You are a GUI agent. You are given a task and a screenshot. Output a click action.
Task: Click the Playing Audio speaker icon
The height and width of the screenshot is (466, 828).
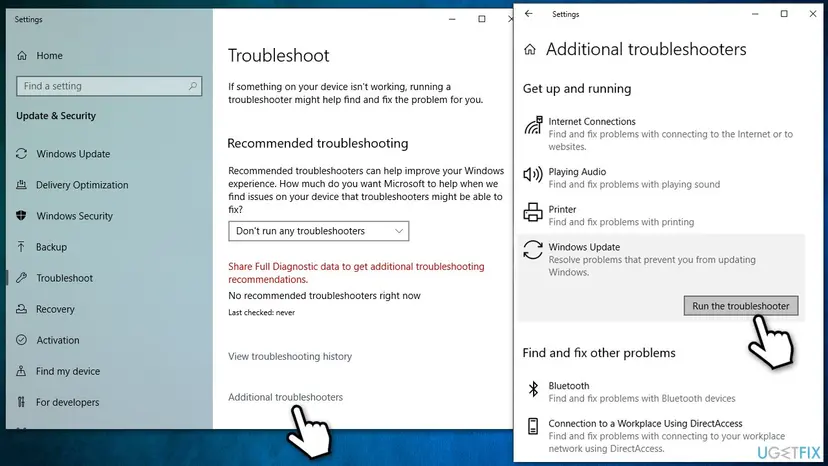[533, 174]
